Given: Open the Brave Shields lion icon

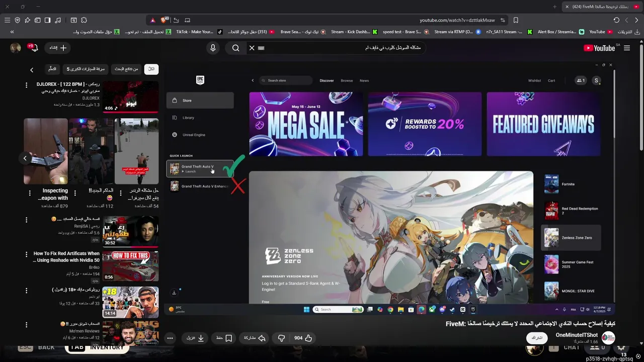Looking at the screenshot, I should 164,20.
